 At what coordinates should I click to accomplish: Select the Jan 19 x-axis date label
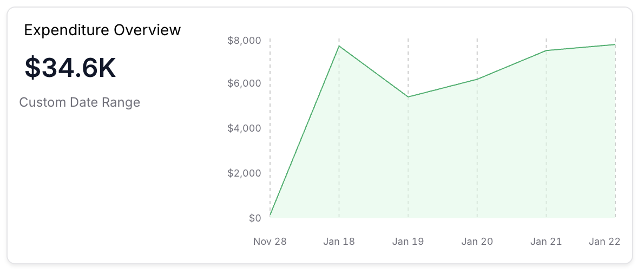408,242
